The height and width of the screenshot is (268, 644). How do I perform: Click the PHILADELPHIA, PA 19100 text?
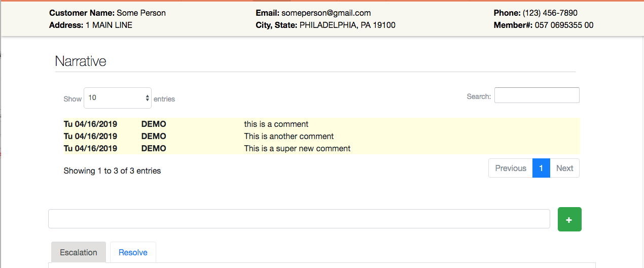coord(347,25)
